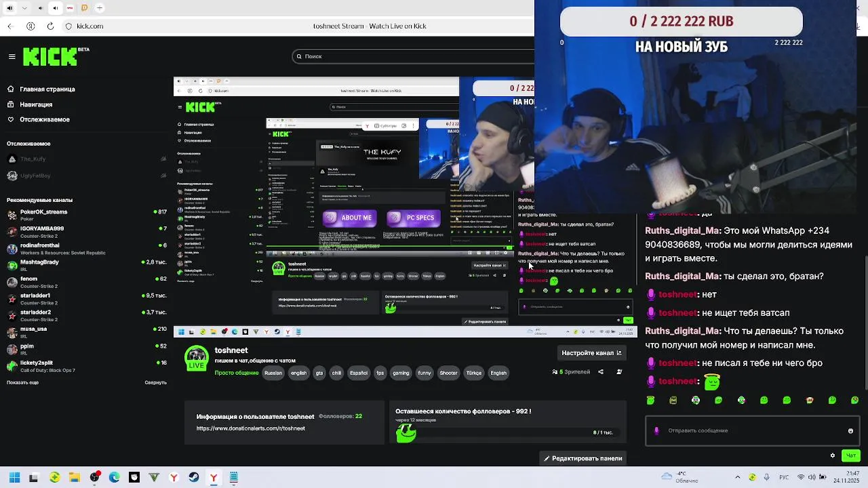Click Настройте канал button
Viewport: 868px width, 488px height.
(x=591, y=353)
